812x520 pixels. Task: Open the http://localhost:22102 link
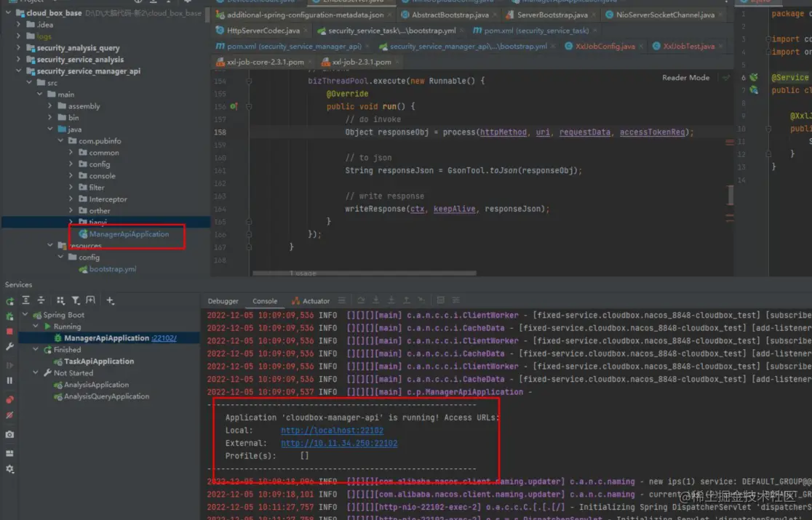point(332,431)
